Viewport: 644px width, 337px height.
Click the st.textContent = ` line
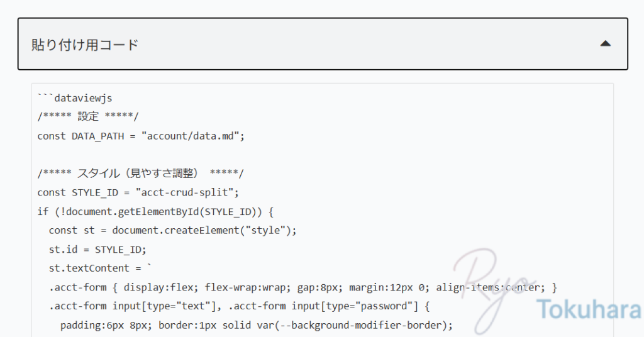100,268
